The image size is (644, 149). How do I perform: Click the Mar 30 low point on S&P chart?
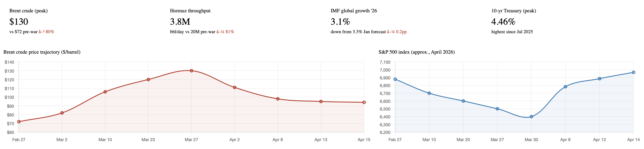point(531,117)
